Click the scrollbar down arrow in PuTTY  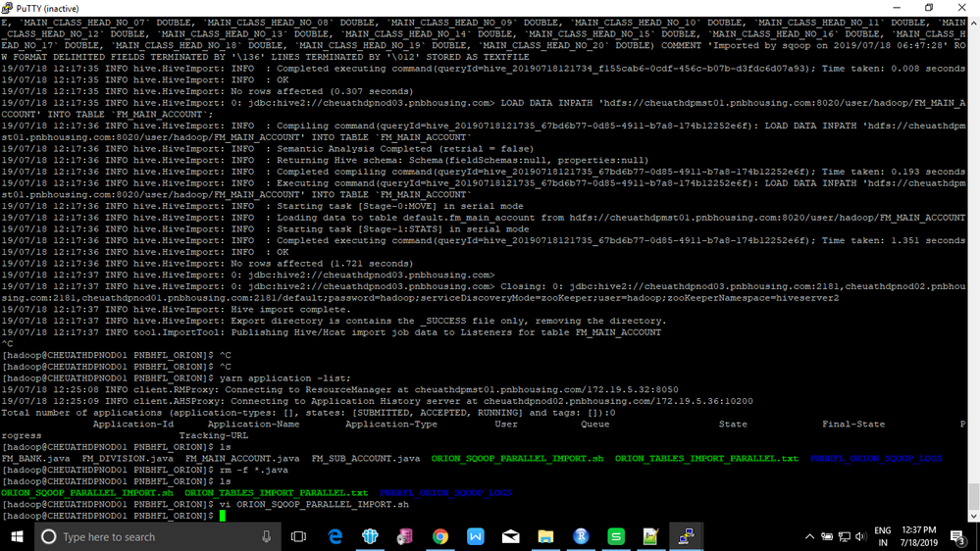click(x=974, y=516)
